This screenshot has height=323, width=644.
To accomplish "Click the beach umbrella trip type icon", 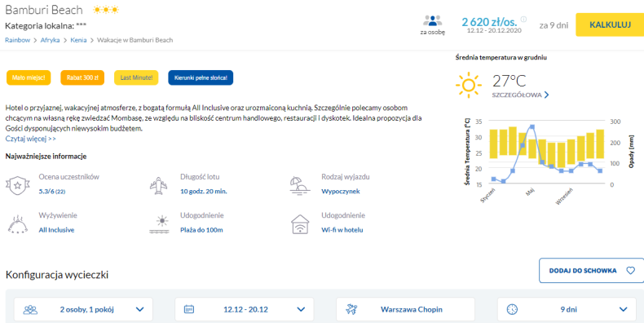I will 300,185.
